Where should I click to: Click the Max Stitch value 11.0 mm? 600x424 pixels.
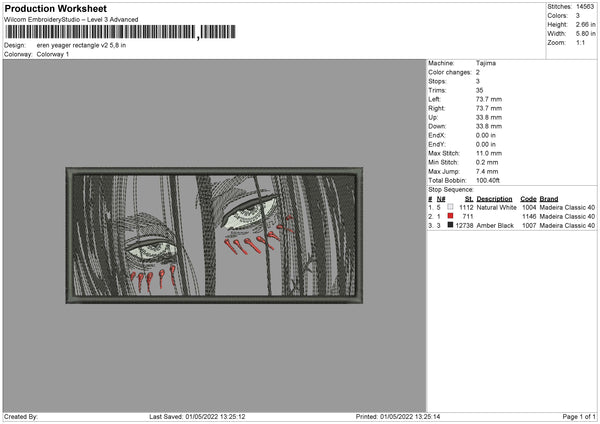(489, 153)
